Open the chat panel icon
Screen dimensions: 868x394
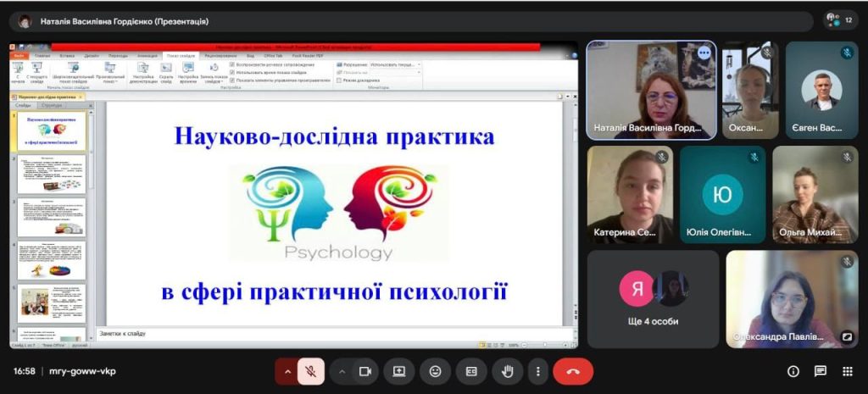(x=821, y=371)
